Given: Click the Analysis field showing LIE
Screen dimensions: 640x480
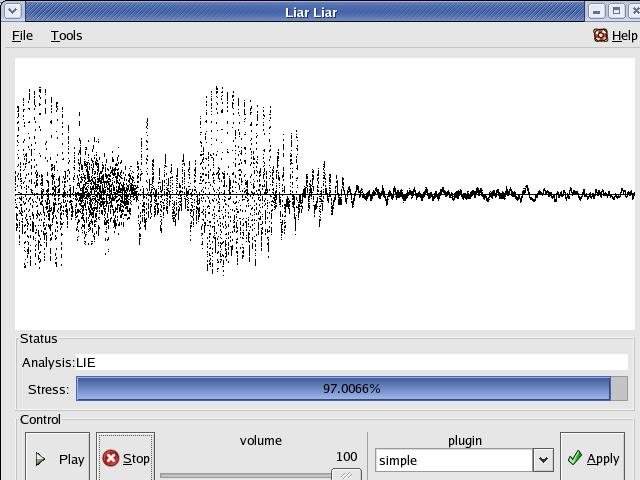Looking at the screenshot, I should pyautogui.click(x=350, y=362).
